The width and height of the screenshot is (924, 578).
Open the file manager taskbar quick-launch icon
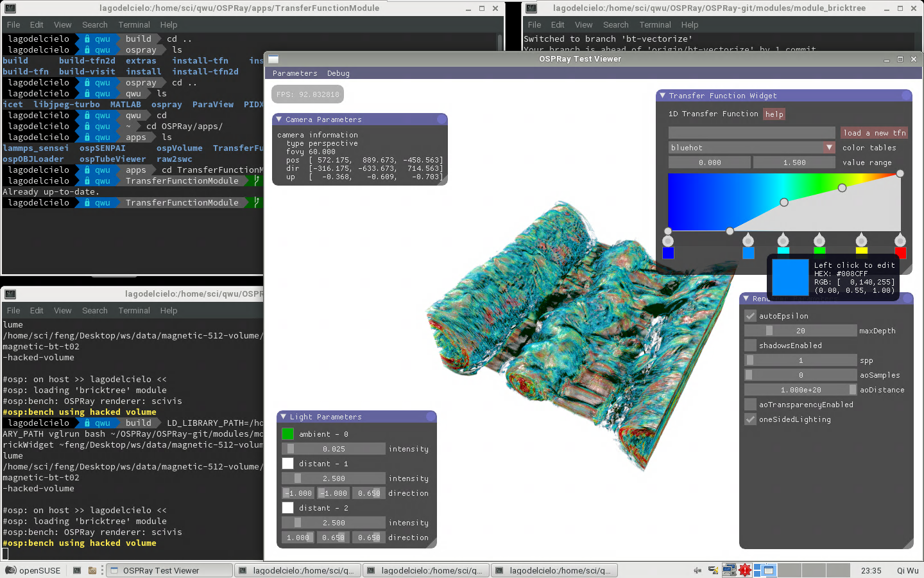(x=92, y=570)
